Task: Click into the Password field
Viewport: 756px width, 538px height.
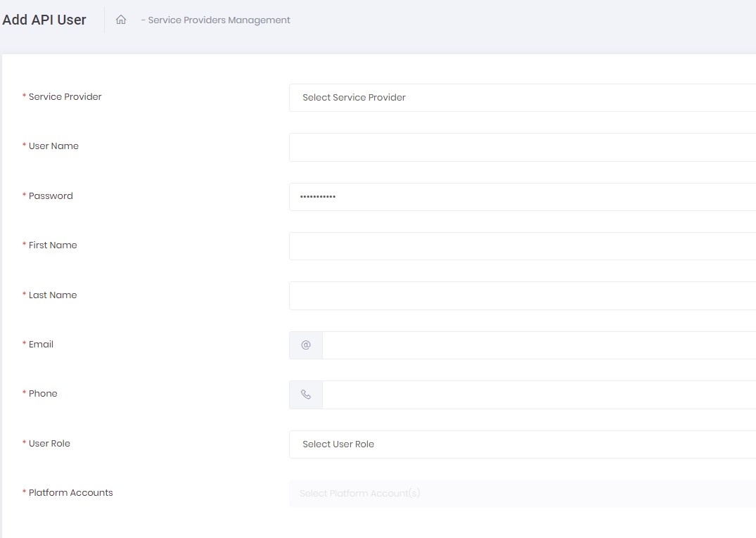Action: coord(522,197)
